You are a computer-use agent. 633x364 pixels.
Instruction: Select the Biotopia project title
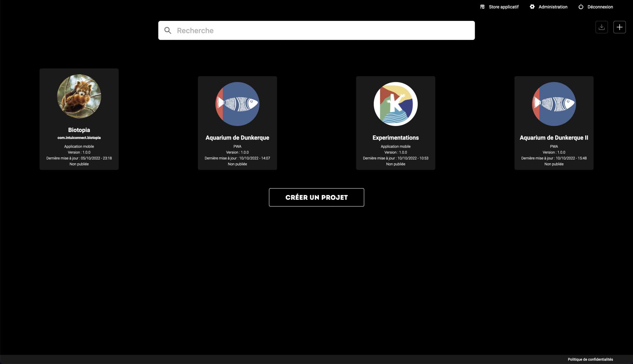pos(79,130)
